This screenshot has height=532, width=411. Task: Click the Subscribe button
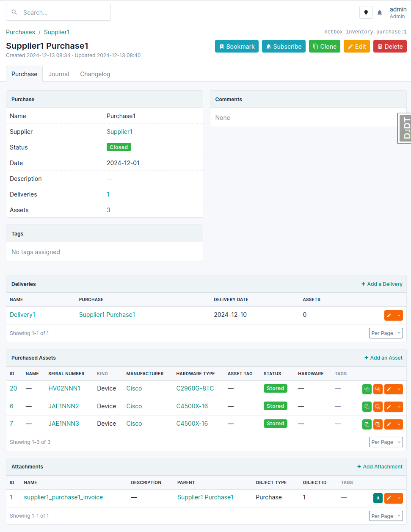point(284,47)
